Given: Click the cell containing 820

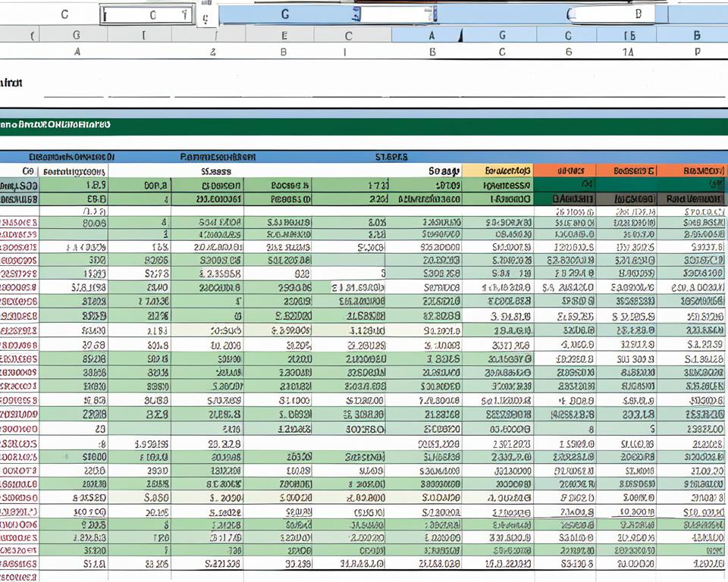Looking at the screenshot, I should (x=278, y=274).
